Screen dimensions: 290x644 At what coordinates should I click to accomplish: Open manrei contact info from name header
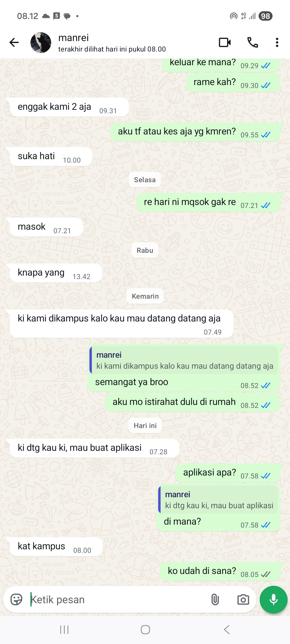112,43
